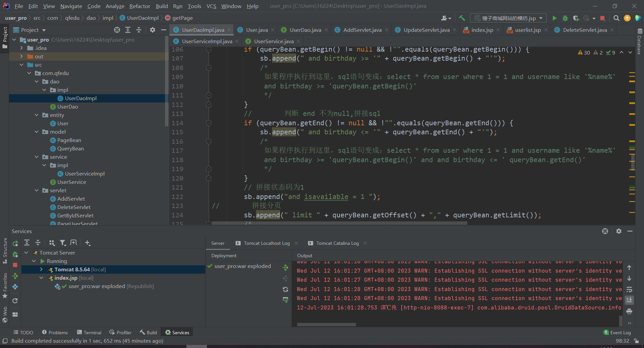Screen dimensions: 644x348
Task: Open the Profiler tool window button
Action: pyautogui.click(x=120, y=333)
